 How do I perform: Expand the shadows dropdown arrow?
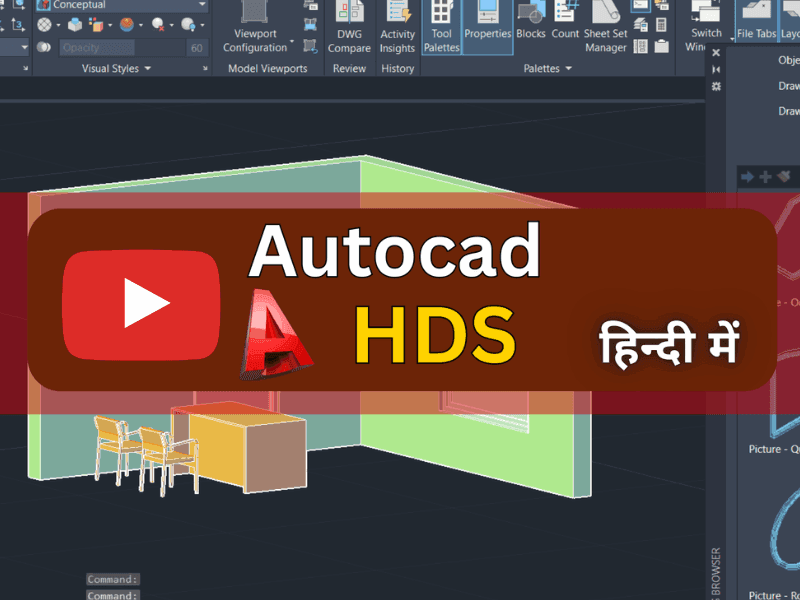click(x=171, y=25)
